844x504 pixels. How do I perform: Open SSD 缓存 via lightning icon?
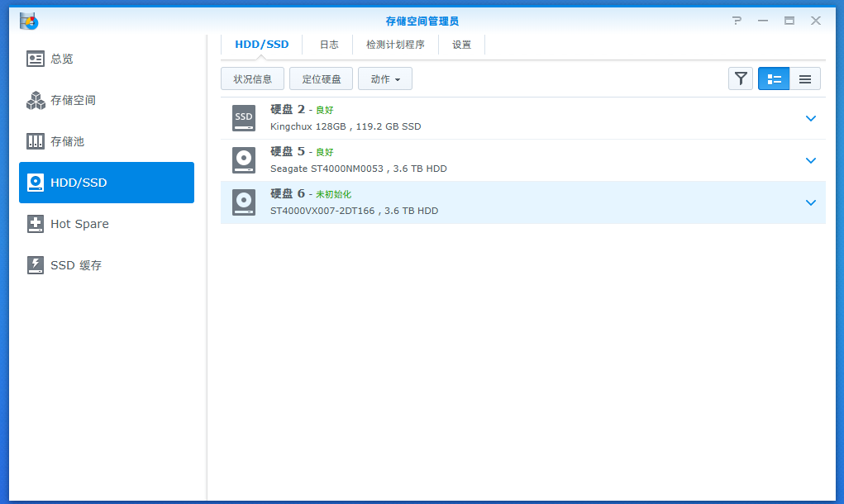[x=36, y=265]
